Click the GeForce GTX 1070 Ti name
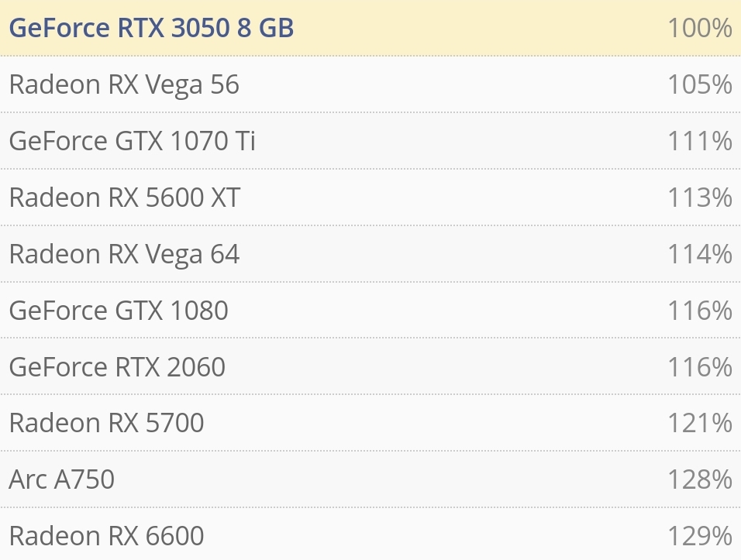This screenshot has width=741, height=560. coord(132,141)
